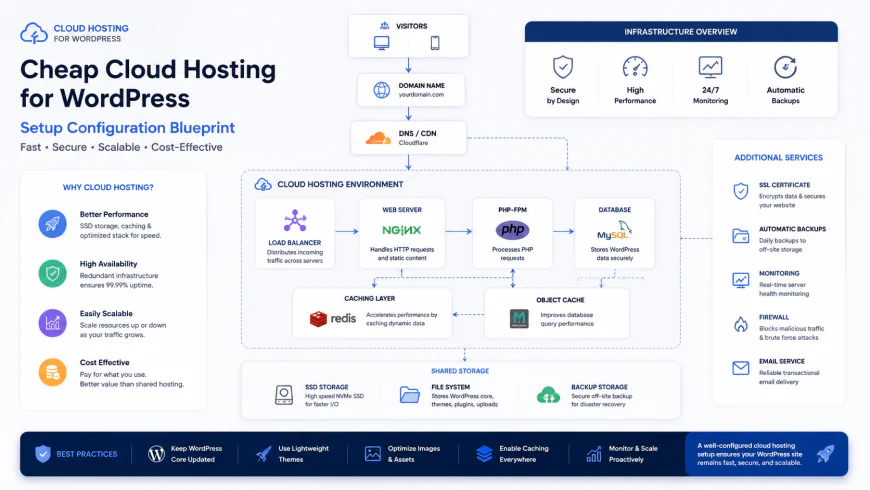The image size is (870, 490).
Task: Click the 'Why Cloud Hosting?' heading
Action: pos(108,188)
